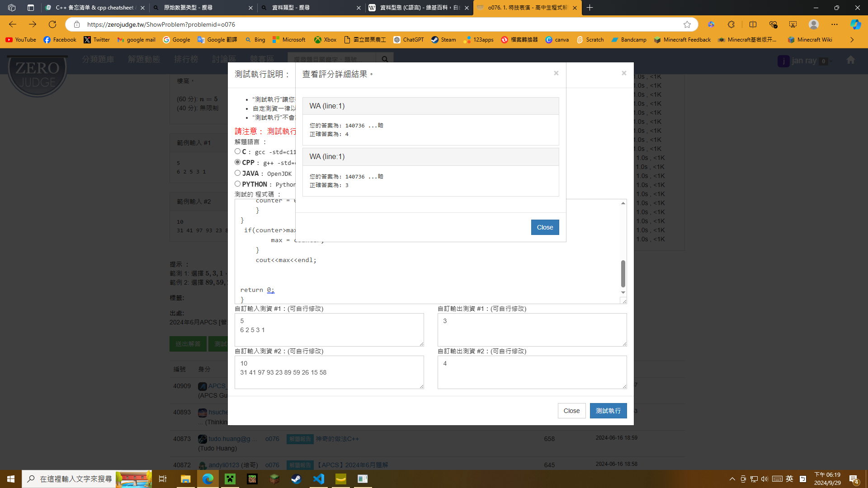
Task: Launch Steam from the taskbar
Action: click(296, 479)
